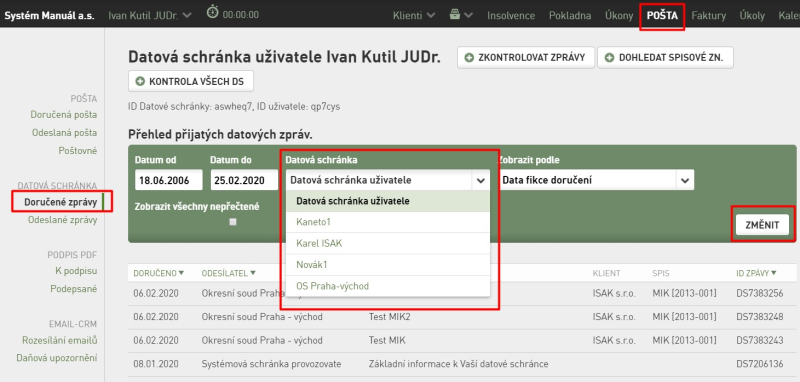
Task: Enable Zobrazit všechny nepřečtené checkbox
Action: pos(233,222)
